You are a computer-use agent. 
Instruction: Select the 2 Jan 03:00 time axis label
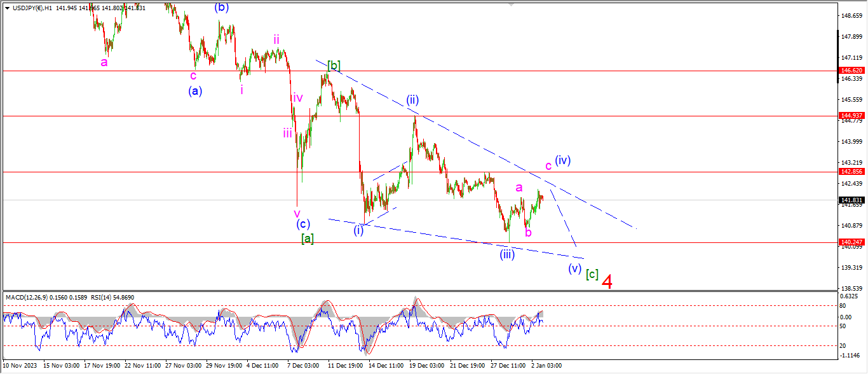[x=546, y=366]
